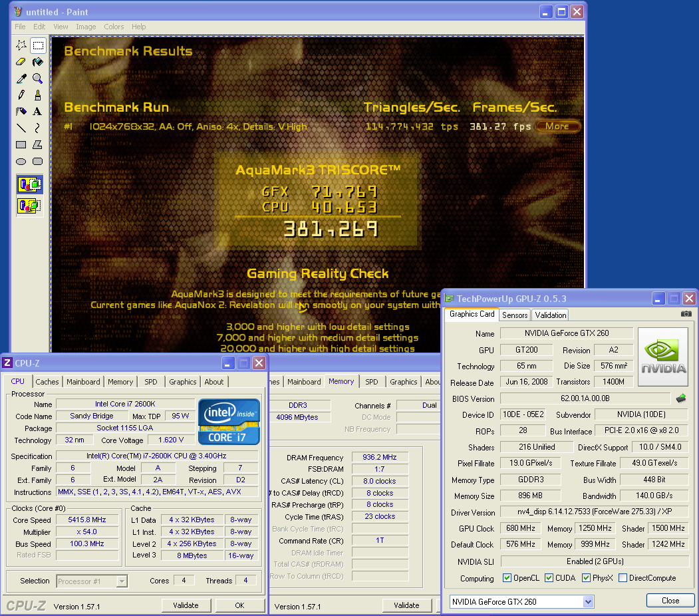Image resolution: width=699 pixels, height=616 pixels.
Task: Select the rectangular Select tool in Paint
Action: 38,45
